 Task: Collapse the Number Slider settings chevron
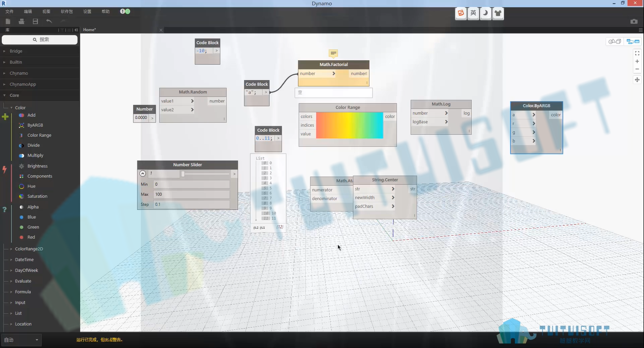pos(142,174)
